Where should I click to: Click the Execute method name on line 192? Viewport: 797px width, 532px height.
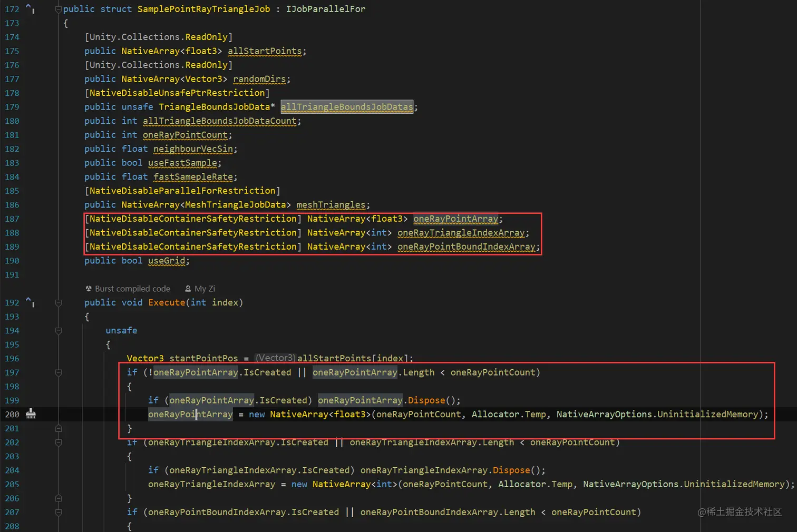(x=167, y=302)
